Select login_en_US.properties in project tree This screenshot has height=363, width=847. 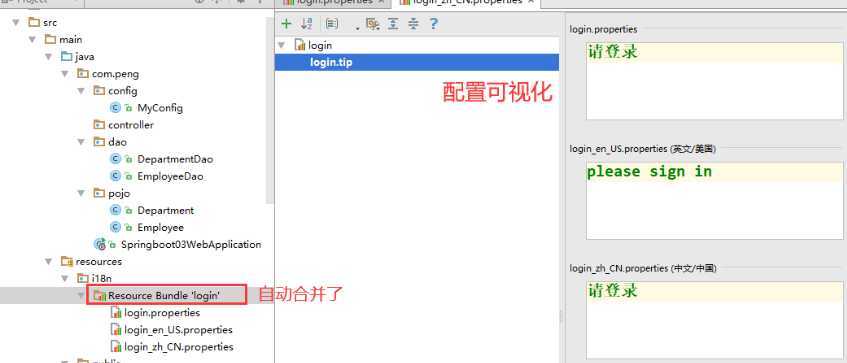tap(178, 330)
